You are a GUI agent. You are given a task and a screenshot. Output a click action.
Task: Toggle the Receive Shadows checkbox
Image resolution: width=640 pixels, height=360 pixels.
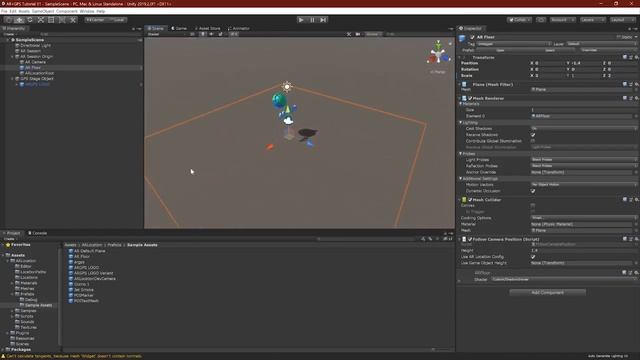coord(533,135)
